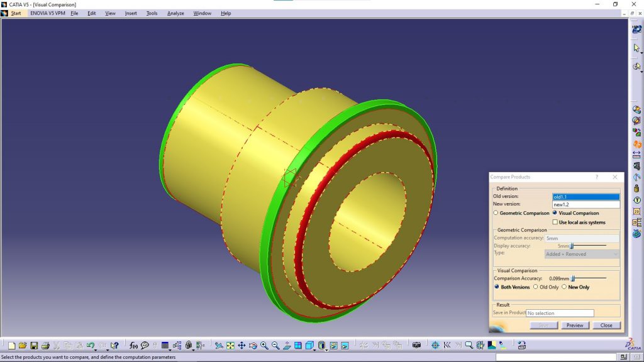Save the document with the floppy disk icon

click(34, 346)
